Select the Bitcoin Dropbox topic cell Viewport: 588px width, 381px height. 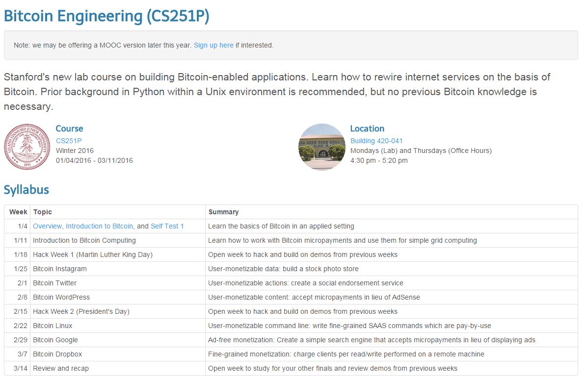point(57,354)
